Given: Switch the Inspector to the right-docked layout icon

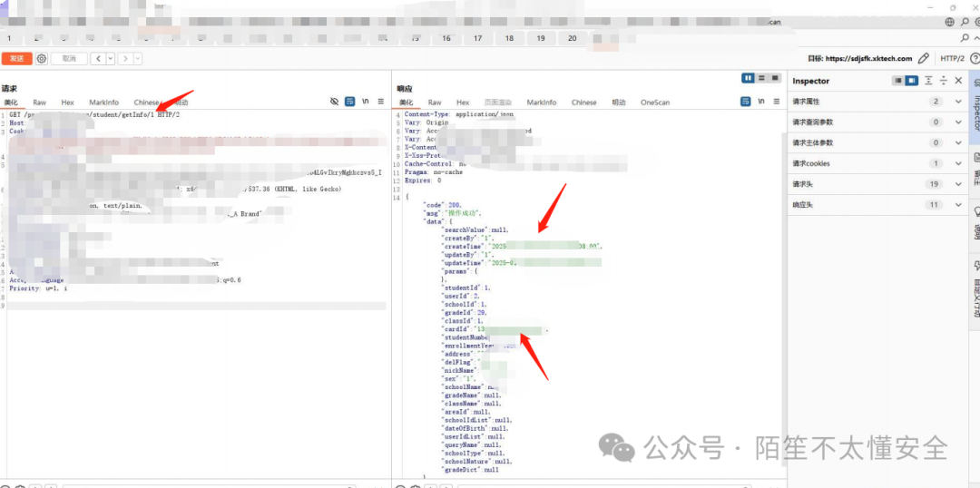Looking at the screenshot, I should coord(911,81).
